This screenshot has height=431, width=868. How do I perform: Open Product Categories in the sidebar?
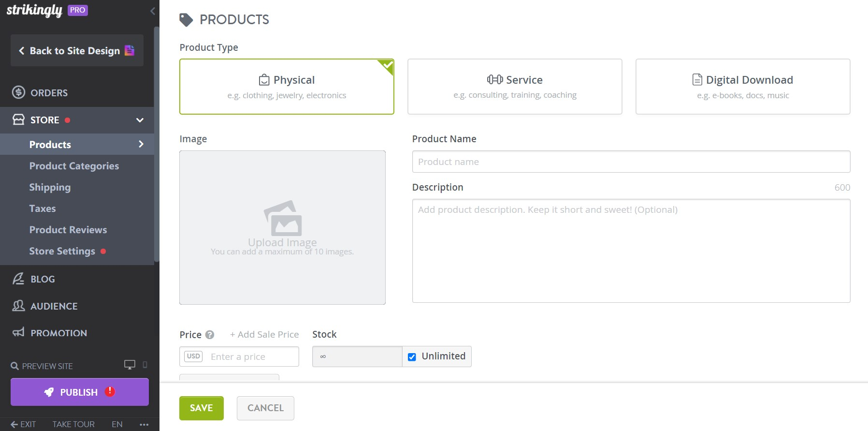point(73,166)
